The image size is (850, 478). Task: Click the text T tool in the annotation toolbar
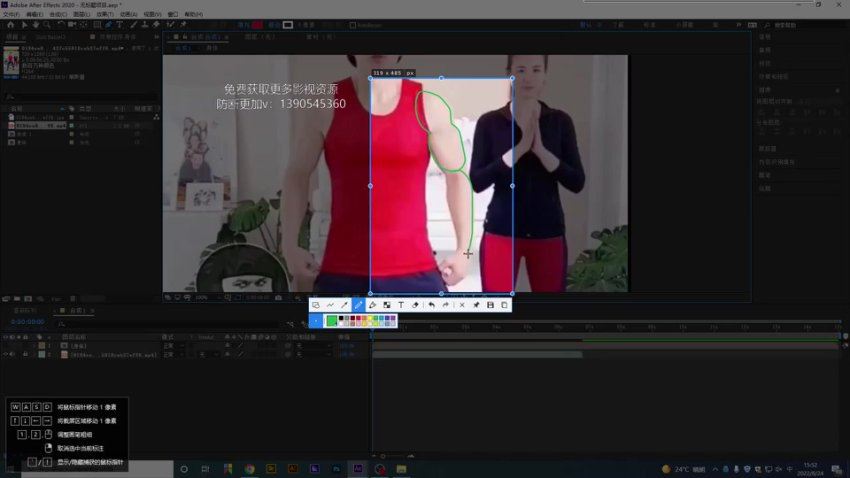pyautogui.click(x=401, y=305)
